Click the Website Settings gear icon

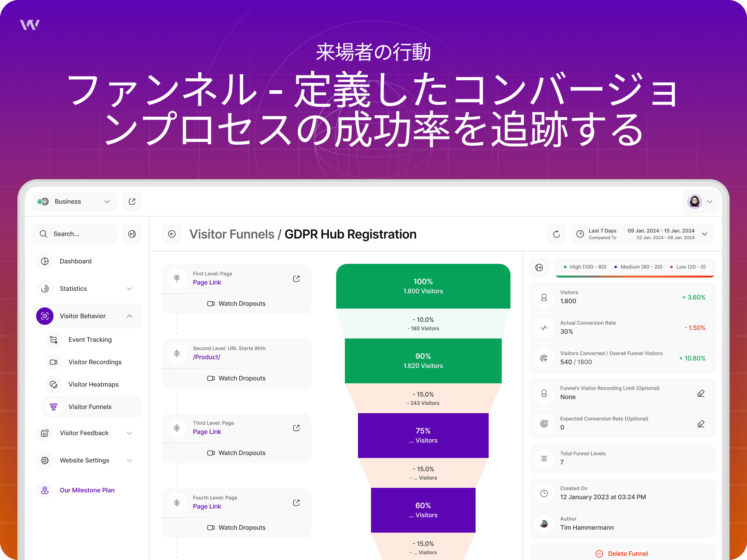45,460
